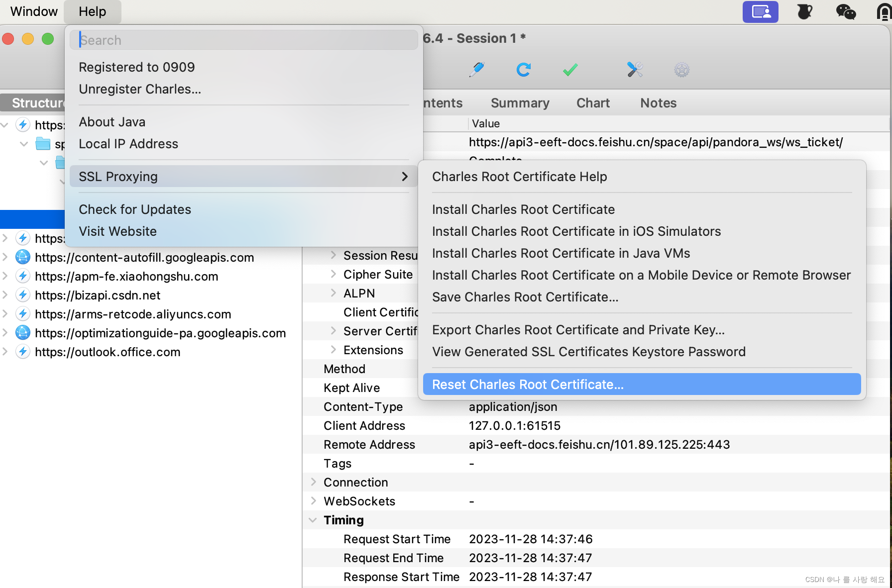Viewport: 892px width, 588px height.
Task: Collapse the Timing section
Action: [313, 520]
